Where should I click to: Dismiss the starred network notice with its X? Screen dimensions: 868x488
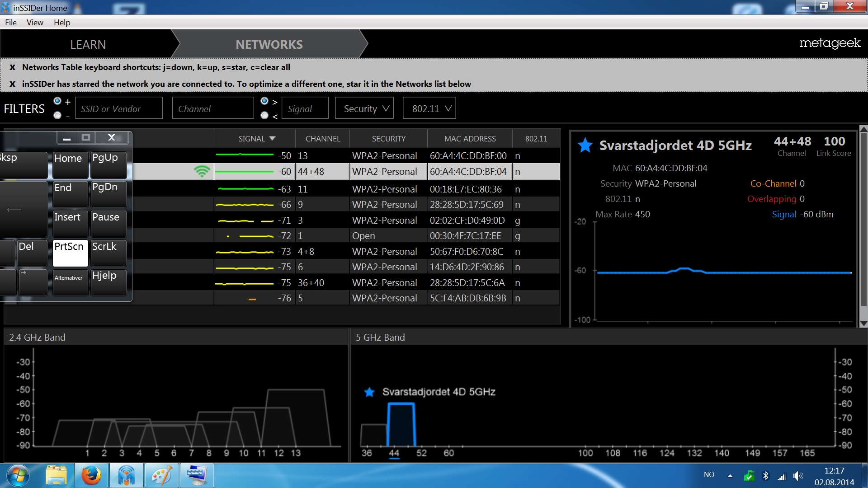(13, 84)
